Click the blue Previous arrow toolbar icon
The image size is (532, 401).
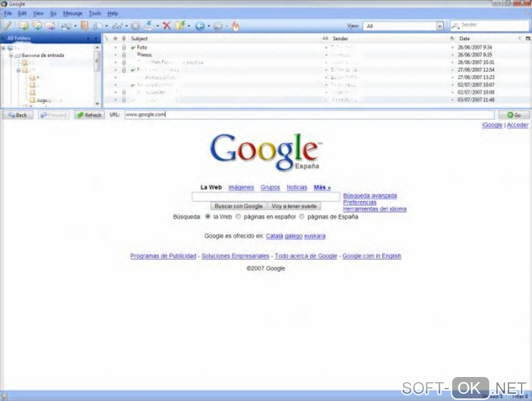click(x=200, y=26)
